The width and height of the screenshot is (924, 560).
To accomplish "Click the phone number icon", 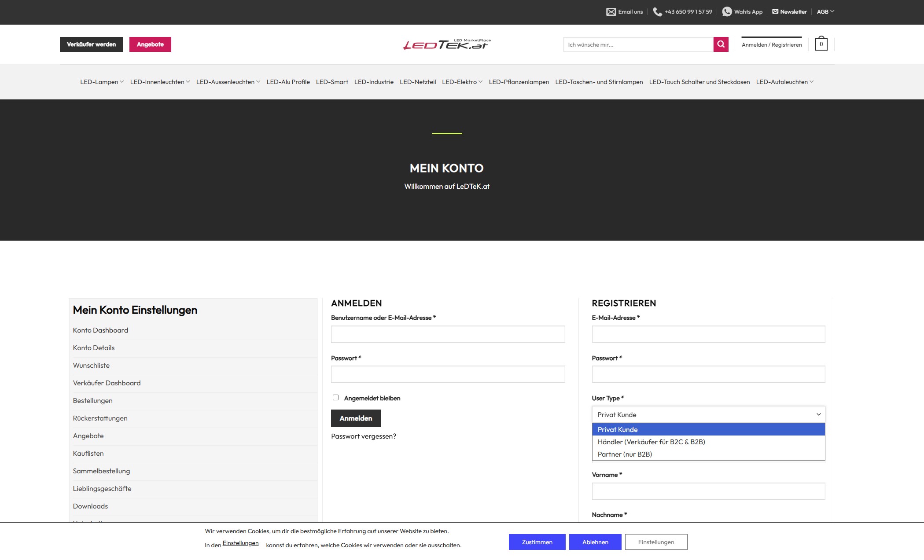I will [657, 12].
